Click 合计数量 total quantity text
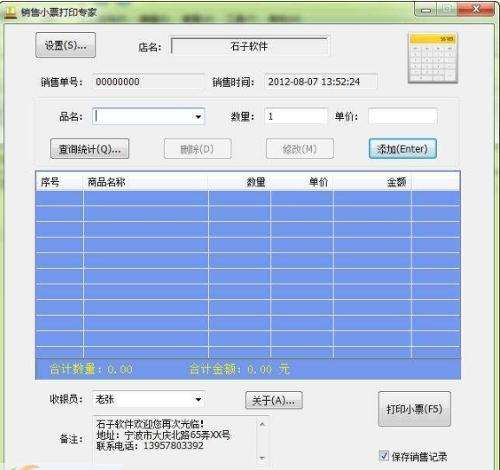The height and width of the screenshot is (470, 500). point(91,369)
